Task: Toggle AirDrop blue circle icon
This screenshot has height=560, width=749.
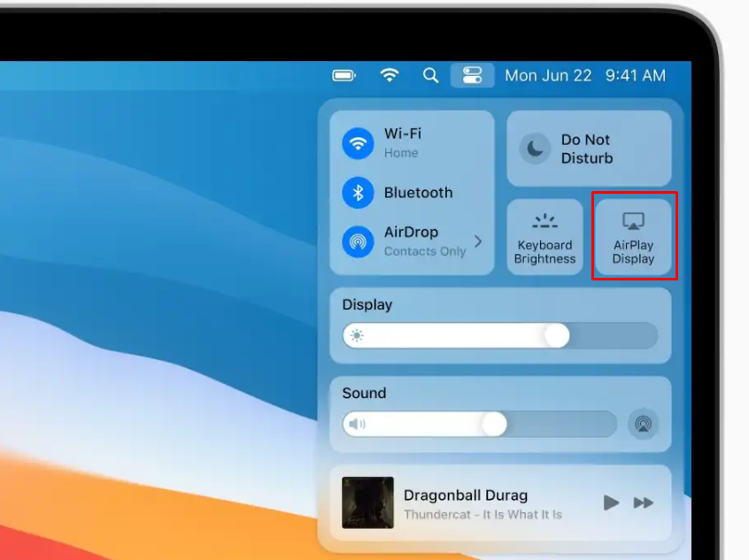Action: 358,242
